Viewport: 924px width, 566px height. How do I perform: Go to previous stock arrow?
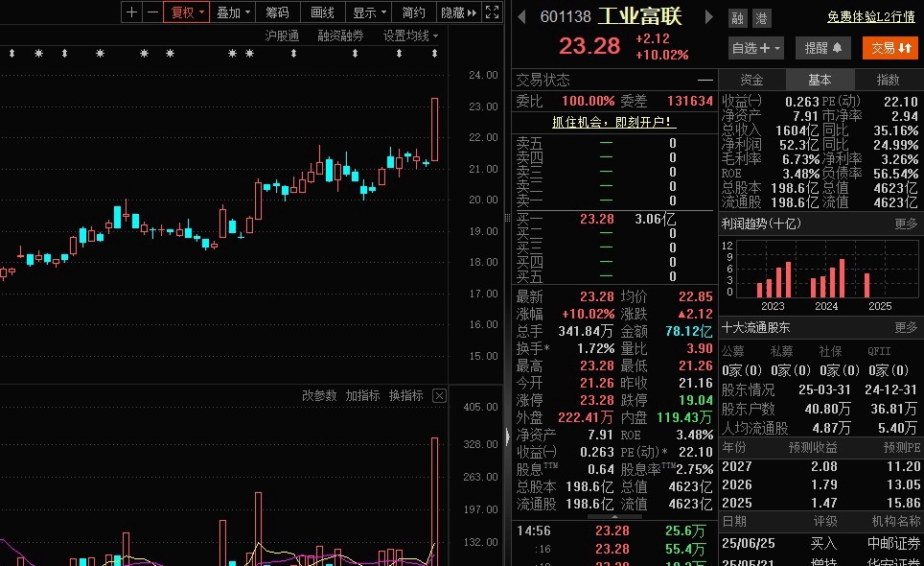521,16
